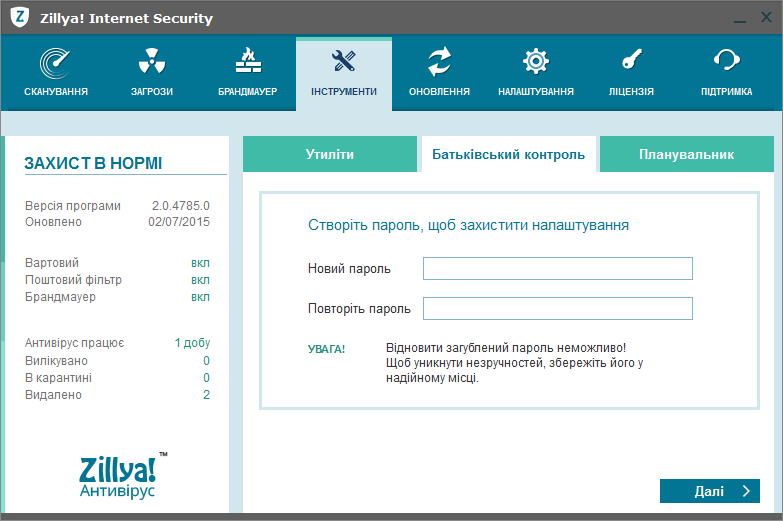Click the УВАГА! warning label
The width and height of the screenshot is (783, 521).
[326, 349]
